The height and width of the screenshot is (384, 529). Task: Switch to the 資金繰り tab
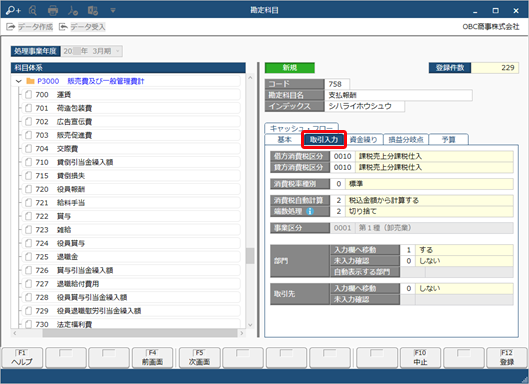[x=364, y=140]
